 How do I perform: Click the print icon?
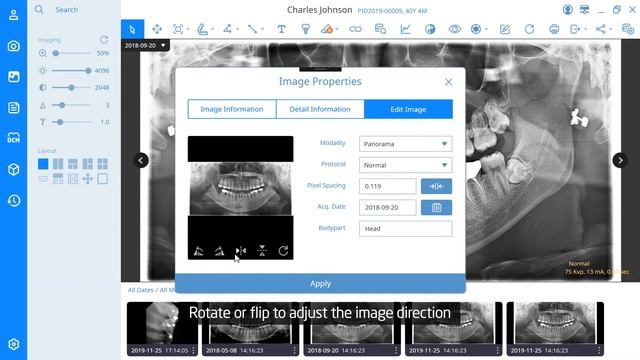[x=554, y=29]
